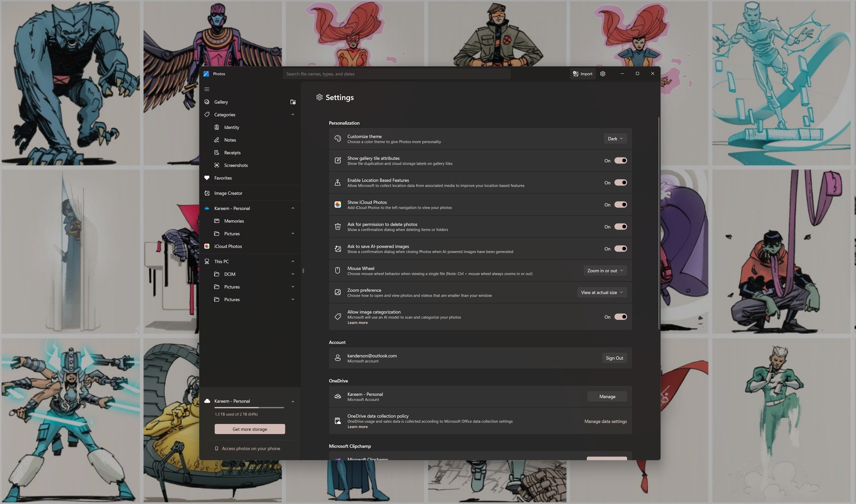Click the OneDrive cloud icon beside Kareem - Personal
The height and width of the screenshot is (504, 856).
[207, 208]
